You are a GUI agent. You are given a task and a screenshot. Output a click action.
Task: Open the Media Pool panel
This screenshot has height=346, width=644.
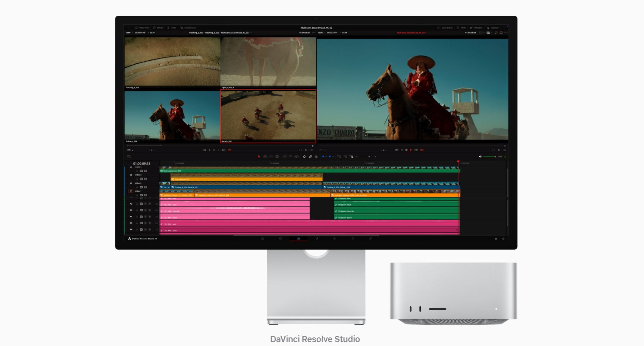[x=142, y=27]
